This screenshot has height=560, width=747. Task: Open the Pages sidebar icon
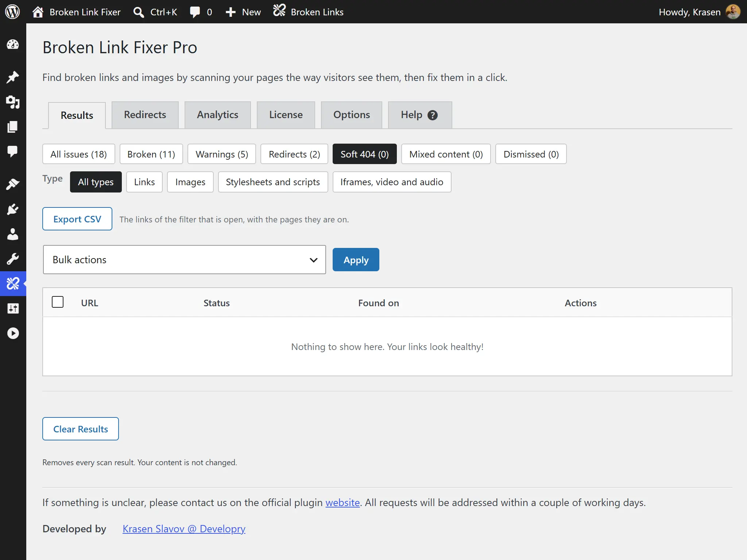click(13, 127)
